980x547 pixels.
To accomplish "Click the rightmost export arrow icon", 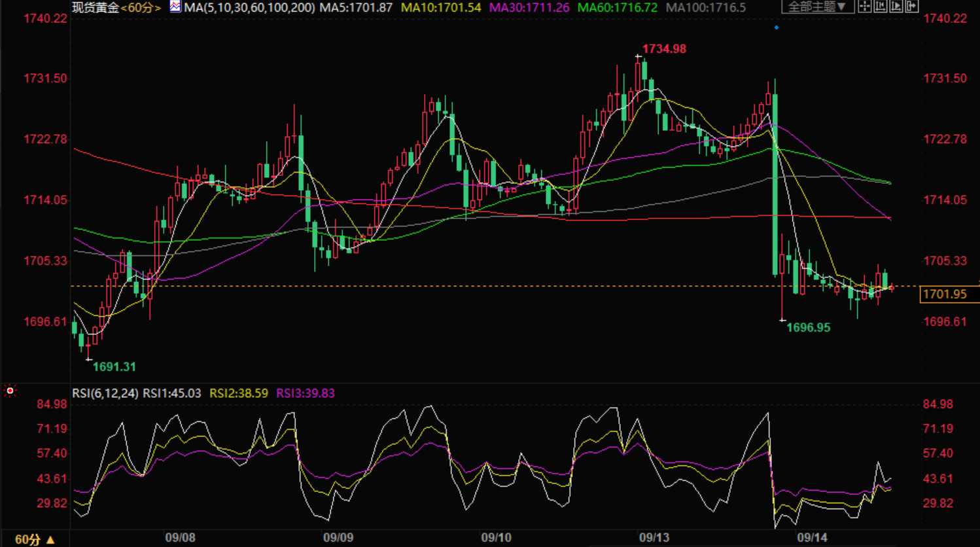I will pos(912,7).
